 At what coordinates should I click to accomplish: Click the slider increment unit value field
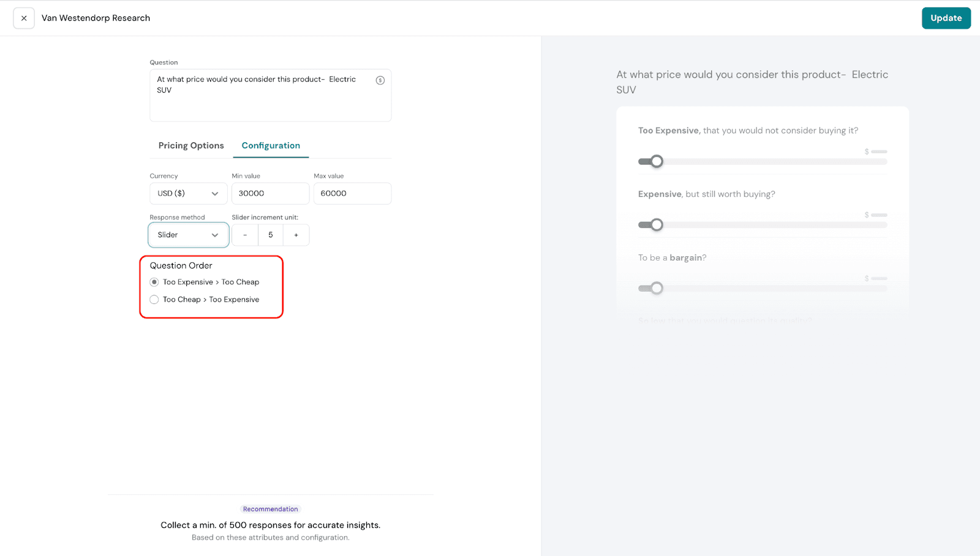coord(270,235)
